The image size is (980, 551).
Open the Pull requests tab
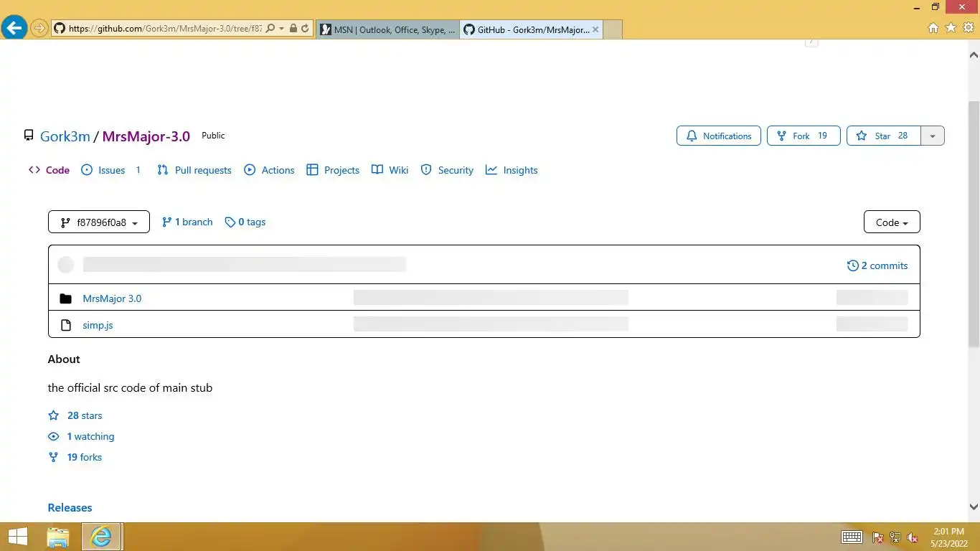[x=194, y=170]
